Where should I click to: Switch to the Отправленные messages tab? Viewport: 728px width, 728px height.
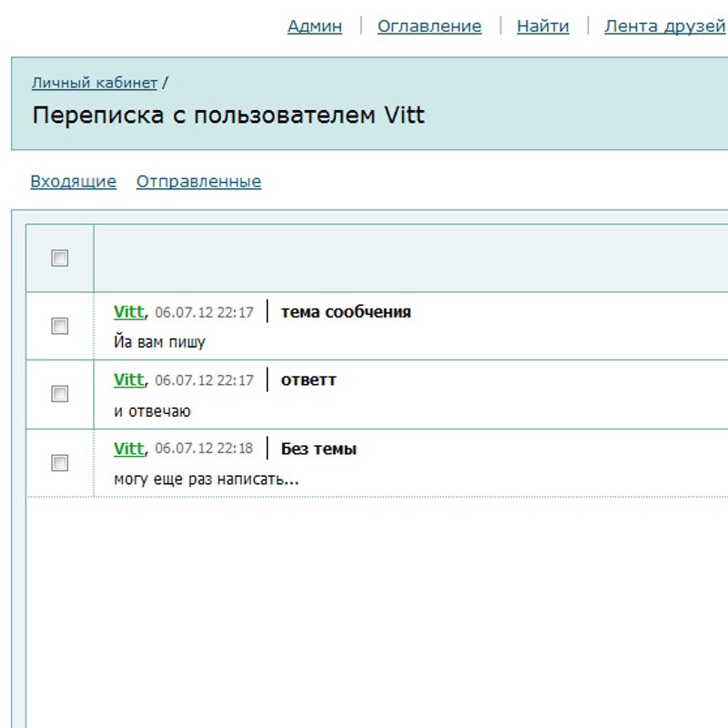[198, 181]
